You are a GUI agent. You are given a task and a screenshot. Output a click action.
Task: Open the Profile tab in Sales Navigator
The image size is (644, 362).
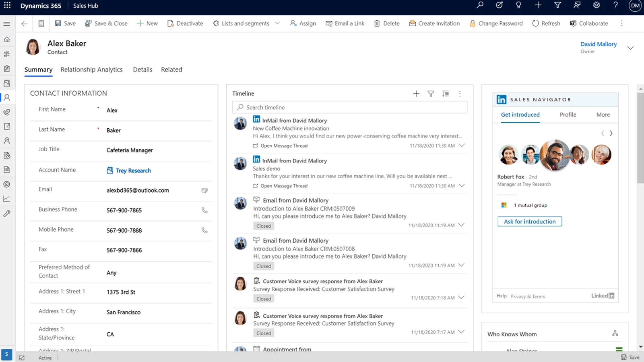[568, 115]
